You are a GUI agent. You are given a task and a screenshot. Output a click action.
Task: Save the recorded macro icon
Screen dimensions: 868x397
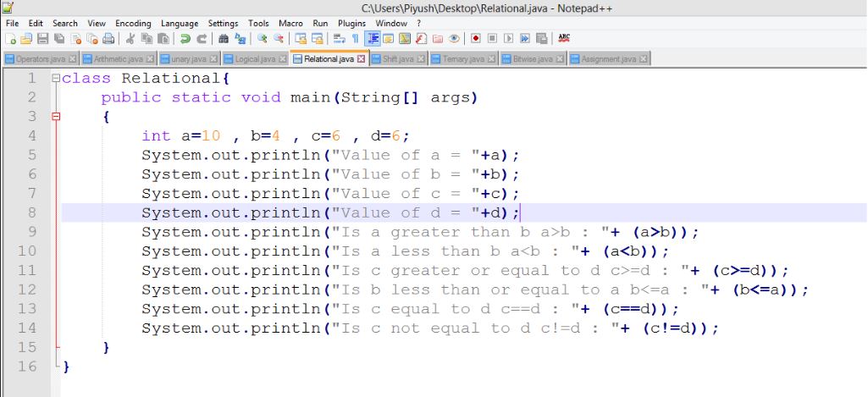pos(541,39)
